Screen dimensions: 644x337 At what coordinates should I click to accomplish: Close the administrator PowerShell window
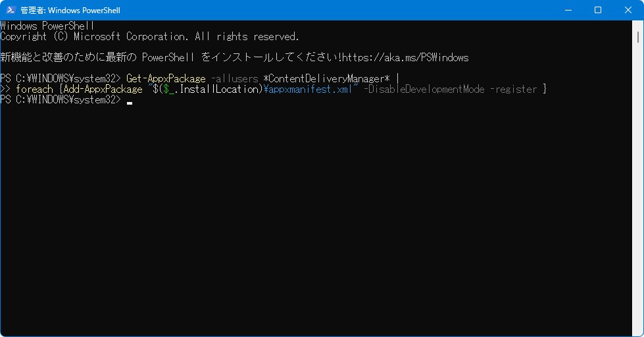(628, 11)
